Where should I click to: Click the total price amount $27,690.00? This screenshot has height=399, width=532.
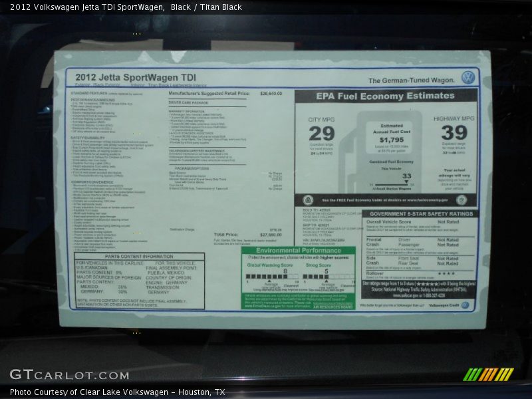click(x=271, y=235)
